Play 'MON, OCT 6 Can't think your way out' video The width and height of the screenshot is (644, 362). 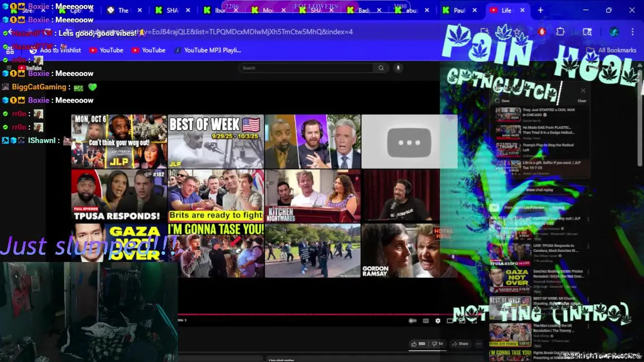pos(119,141)
